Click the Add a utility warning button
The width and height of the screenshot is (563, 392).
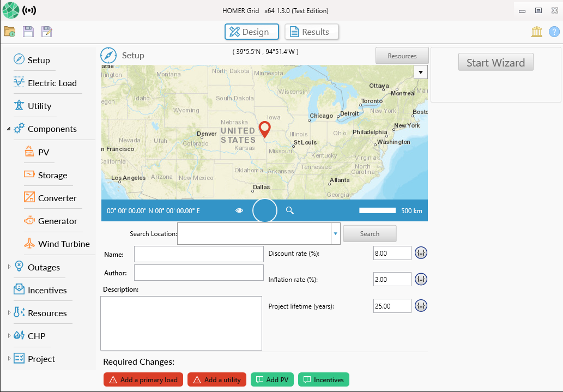click(x=217, y=379)
